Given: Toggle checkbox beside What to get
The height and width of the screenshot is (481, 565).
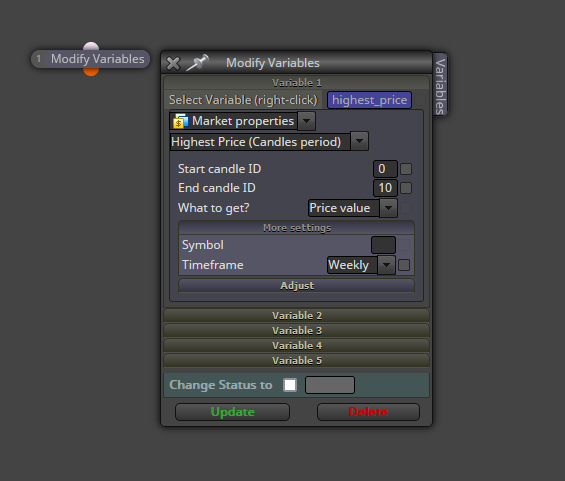Looking at the screenshot, I should coord(406,208).
